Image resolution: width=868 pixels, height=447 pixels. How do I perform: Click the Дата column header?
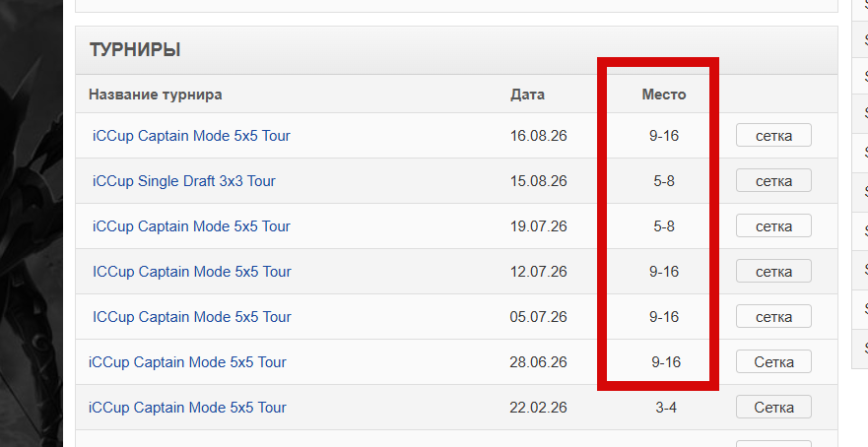tap(527, 95)
